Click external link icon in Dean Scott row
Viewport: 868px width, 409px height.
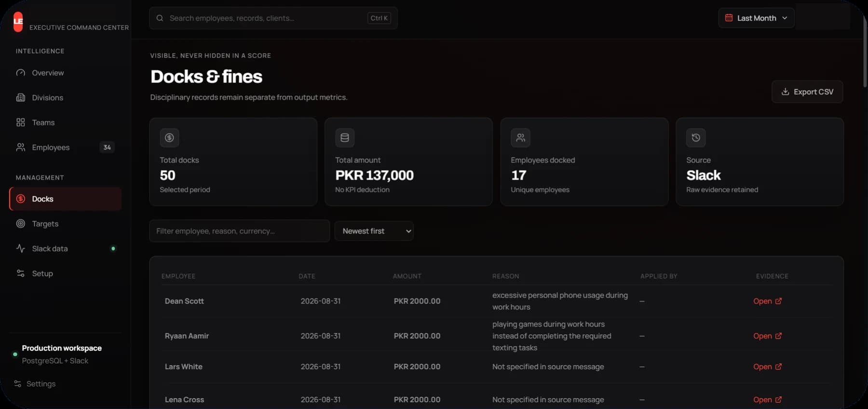778,301
